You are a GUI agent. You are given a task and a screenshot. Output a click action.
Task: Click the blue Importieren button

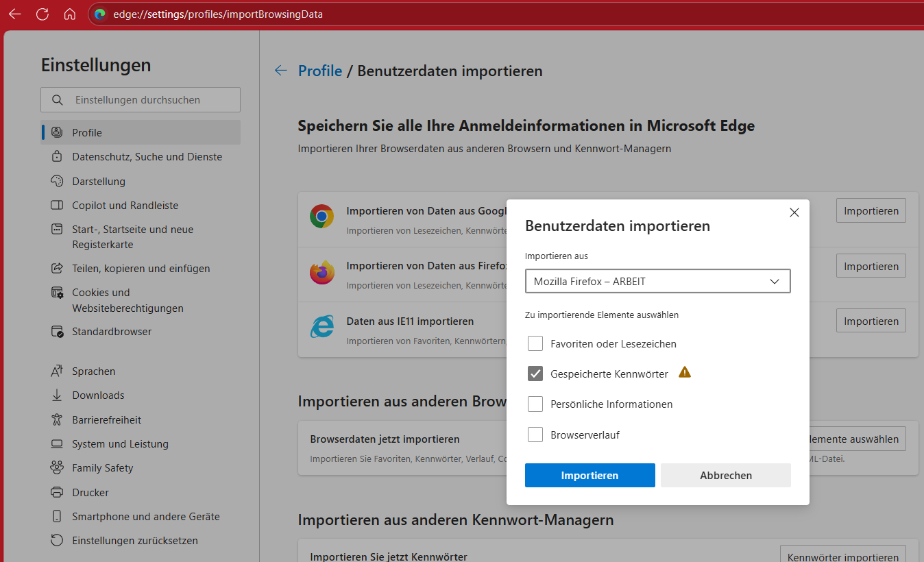pos(589,476)
